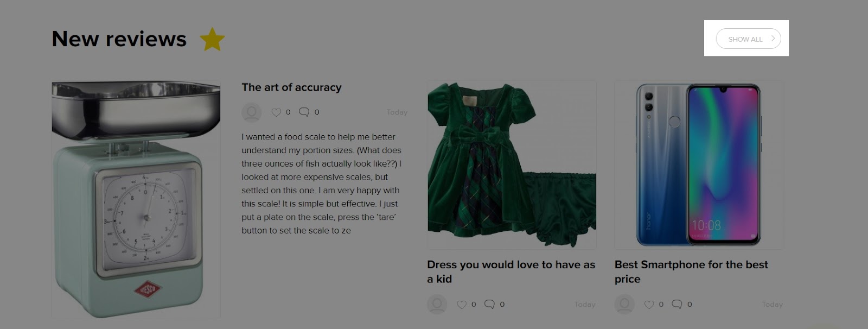The width and height of the screenshot is (868, 329).
Task: Click the author avatar under smartphone review
Action: 624,305
